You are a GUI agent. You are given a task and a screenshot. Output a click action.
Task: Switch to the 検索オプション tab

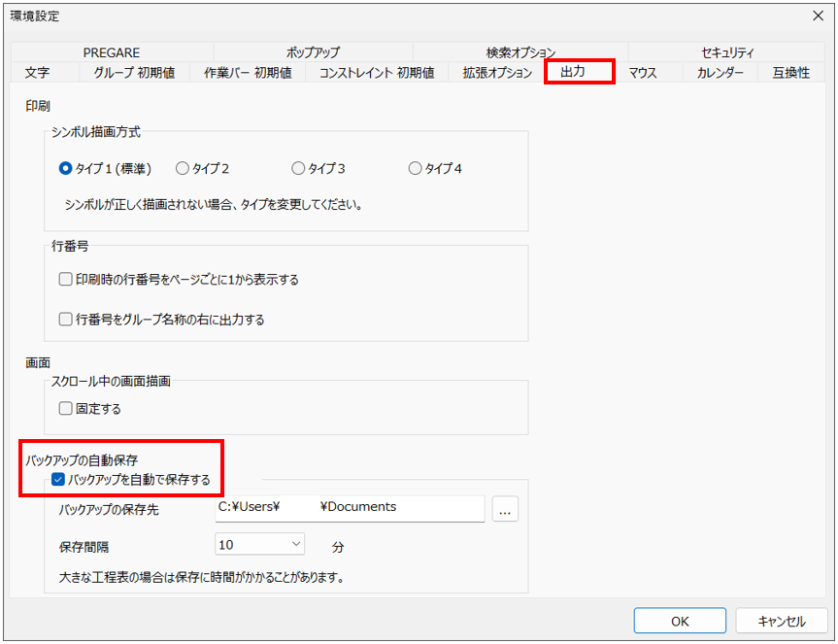coord(520,52)
